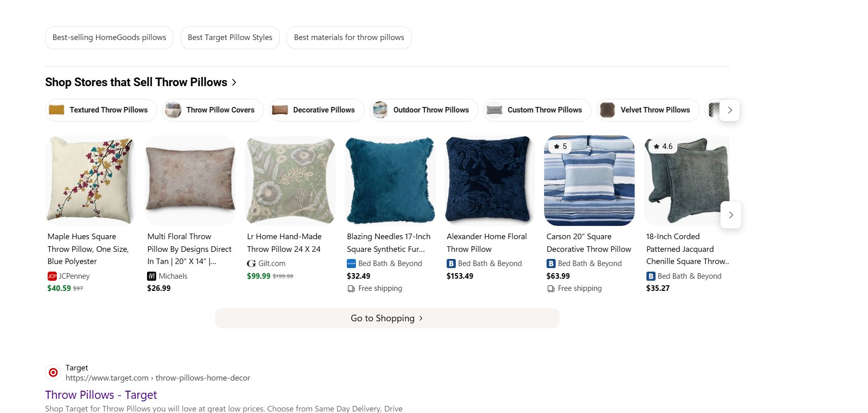The width and height of the screenshot is (868, 413).
Task: Select the Custom Throw Pillows filter
Action: (x=536, y=110)
